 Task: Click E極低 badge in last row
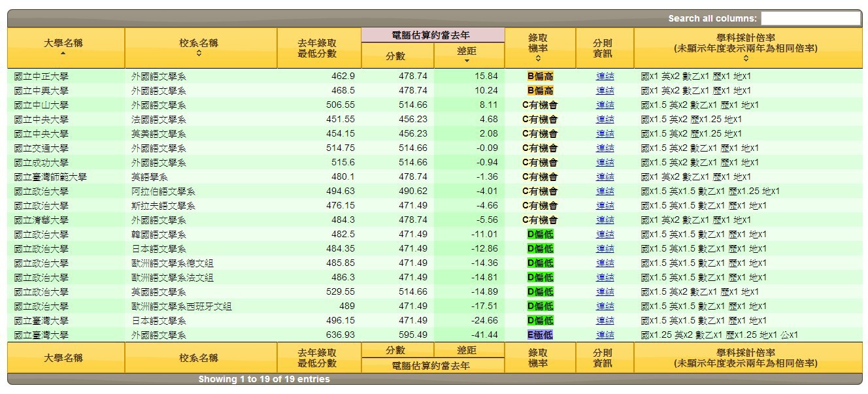coord(540,335)
